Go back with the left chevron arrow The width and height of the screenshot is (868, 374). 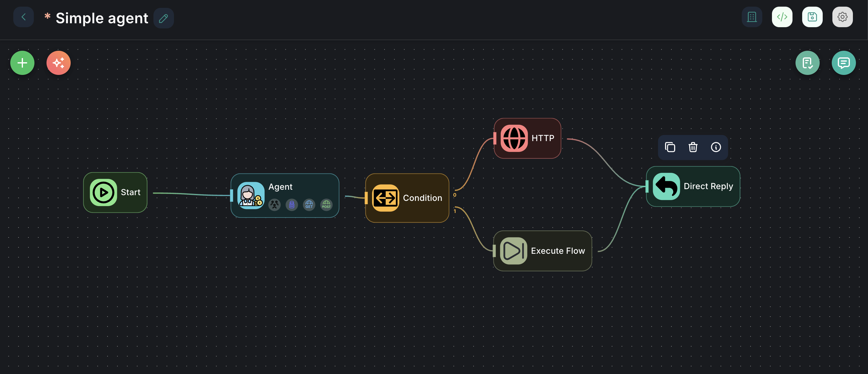(x=23, y=17)
